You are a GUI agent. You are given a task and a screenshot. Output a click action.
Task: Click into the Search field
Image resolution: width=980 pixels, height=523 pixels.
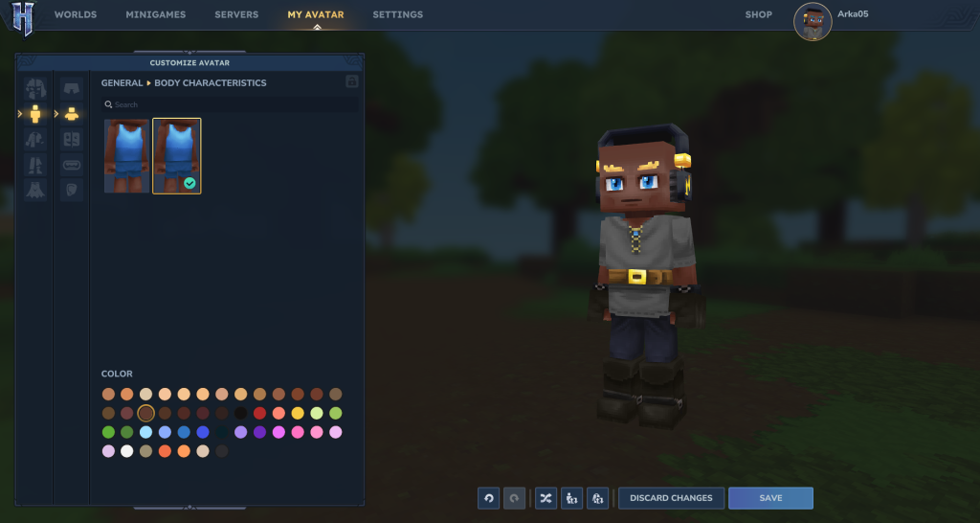click(230, 104)
